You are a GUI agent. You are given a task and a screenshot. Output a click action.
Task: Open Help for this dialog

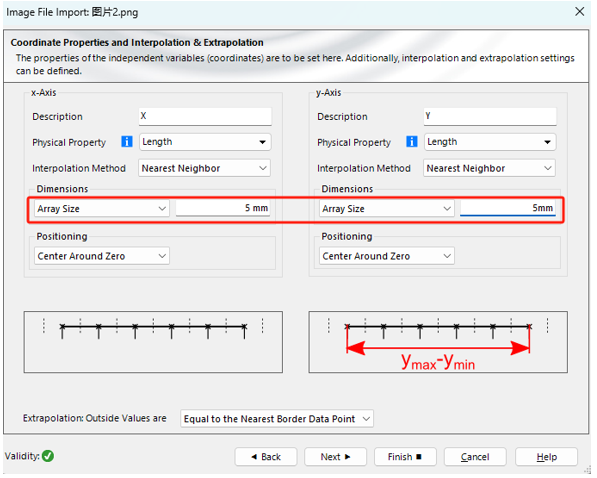click(546, 457)
